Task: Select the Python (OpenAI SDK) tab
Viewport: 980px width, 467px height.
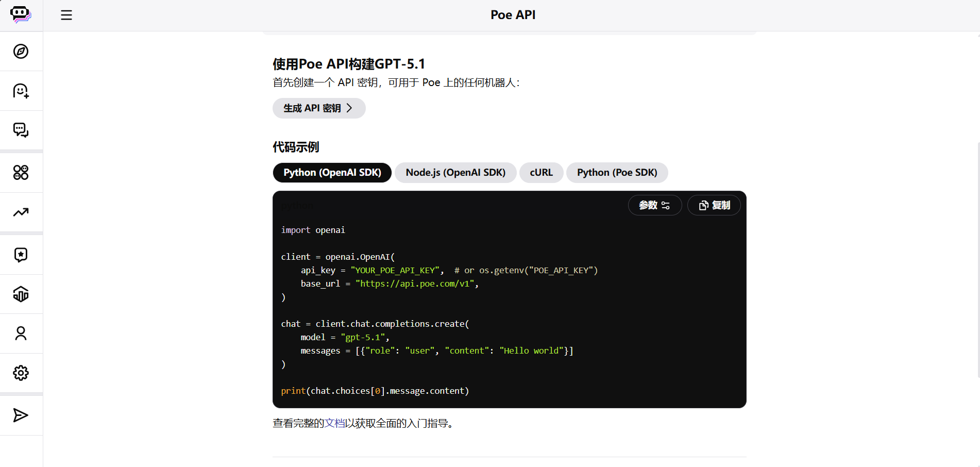Action: [x=332, y=173]
